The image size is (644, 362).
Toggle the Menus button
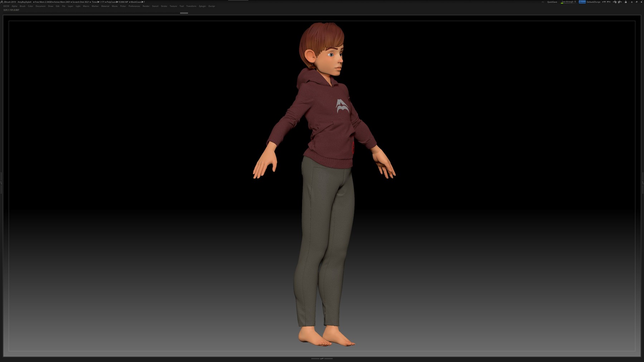pos(582,2)
